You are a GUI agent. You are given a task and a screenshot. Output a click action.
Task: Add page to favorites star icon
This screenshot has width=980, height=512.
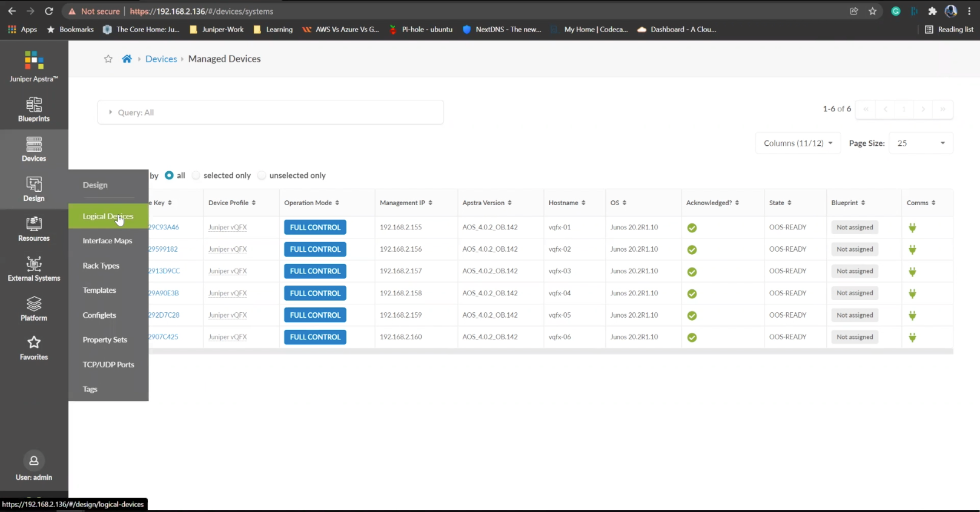click(108, 59)
